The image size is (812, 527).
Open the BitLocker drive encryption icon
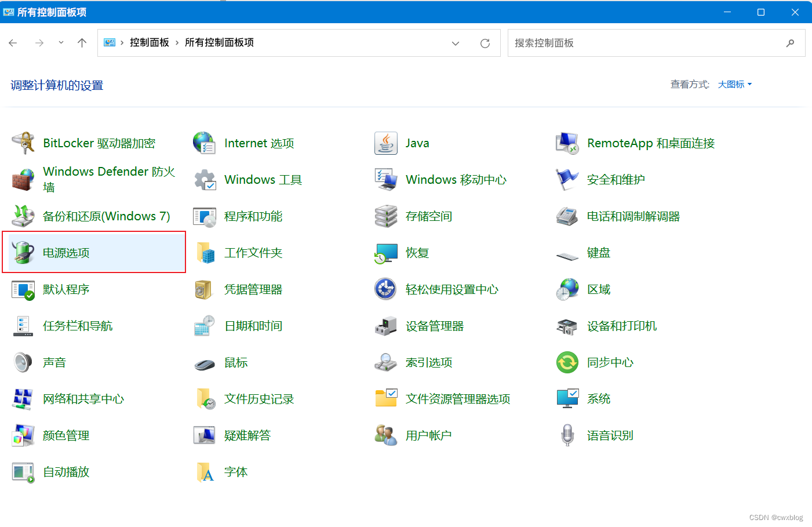[x=23, y=143]
